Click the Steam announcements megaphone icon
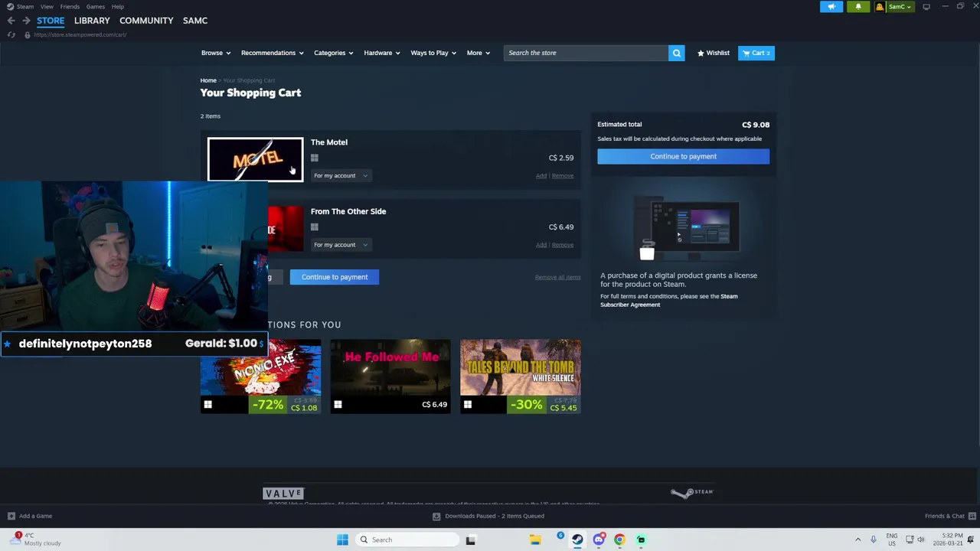This screenshot has width=980, height=551. coord(831,7)
